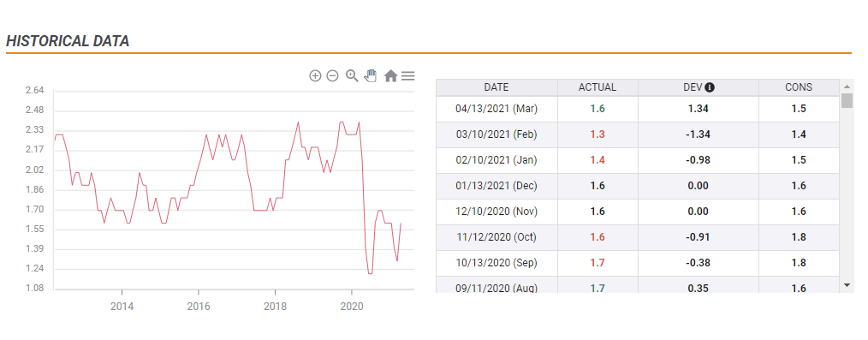
Task: Click the HISTORICAL DATA heading
Action: click(68, 41)
